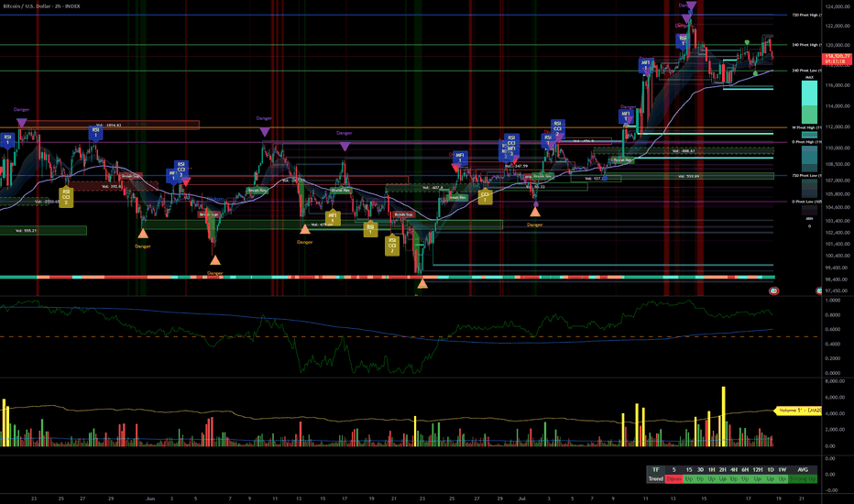
Task: Click the 97,450.00 price axis label
Action: pos(837,291)
